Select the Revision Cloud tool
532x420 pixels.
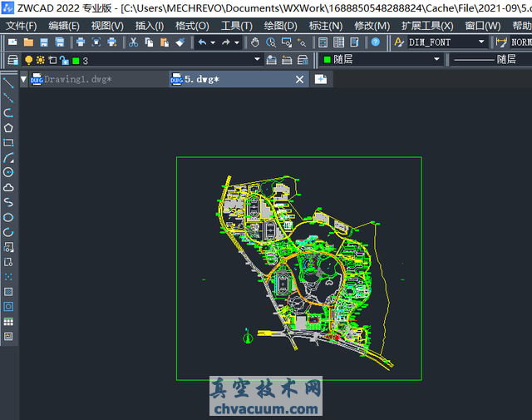coord(8,187)
